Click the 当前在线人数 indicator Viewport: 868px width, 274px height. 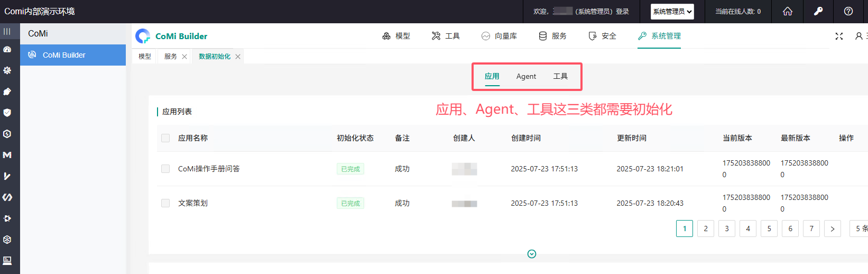(x=738, y=11)
